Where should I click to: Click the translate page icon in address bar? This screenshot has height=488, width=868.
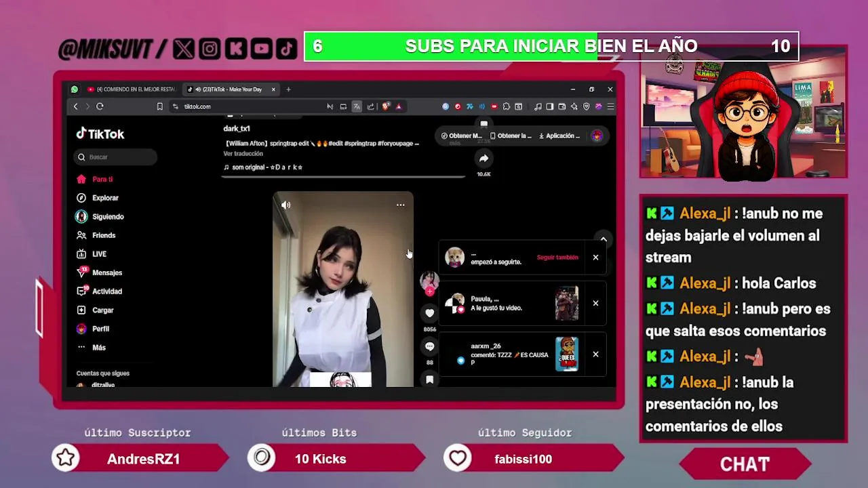[357, 106]
